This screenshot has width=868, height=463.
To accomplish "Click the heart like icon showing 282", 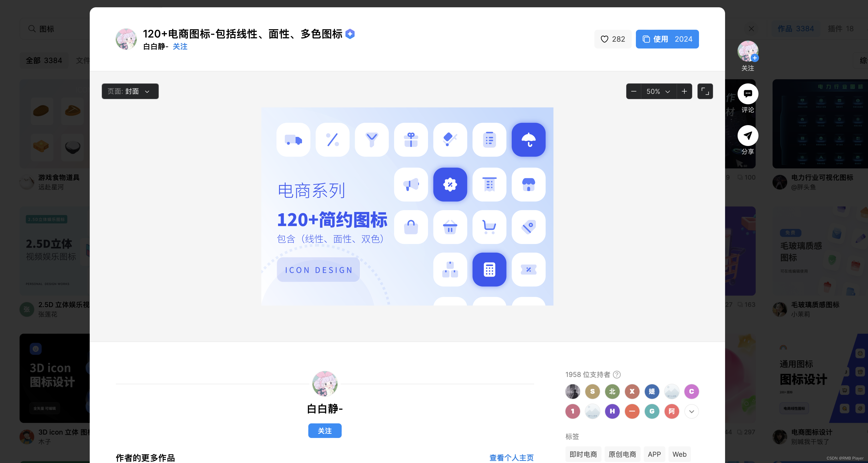I will 605,39.
